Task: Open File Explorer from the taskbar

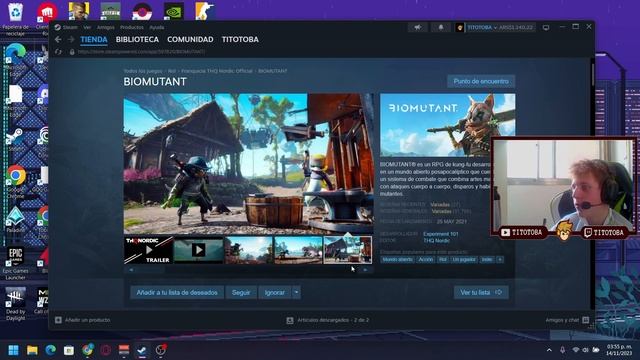Action: point(32,350)
